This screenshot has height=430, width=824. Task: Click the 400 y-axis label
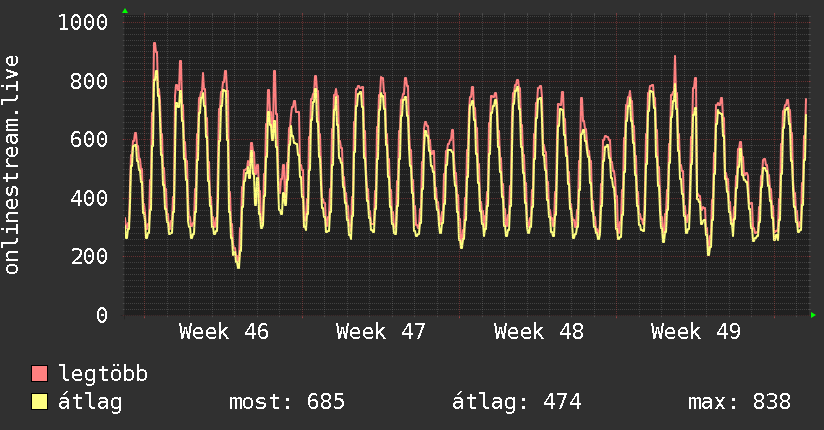[x=89, y=198]
